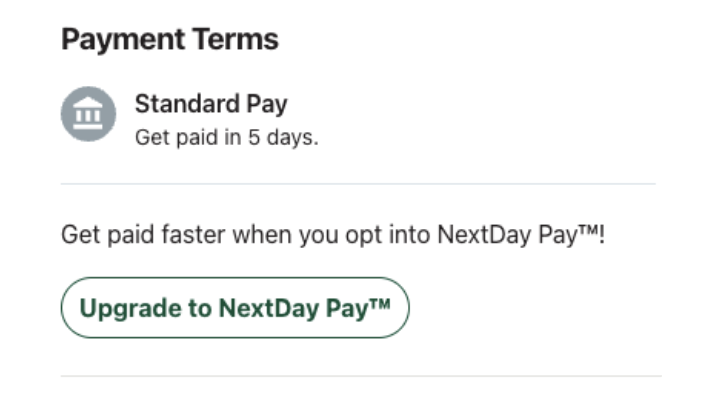Screen dimensions: 704x414
Task: Click the Upgrade to NextDay Pay™ button
Action: click(235, 308)
